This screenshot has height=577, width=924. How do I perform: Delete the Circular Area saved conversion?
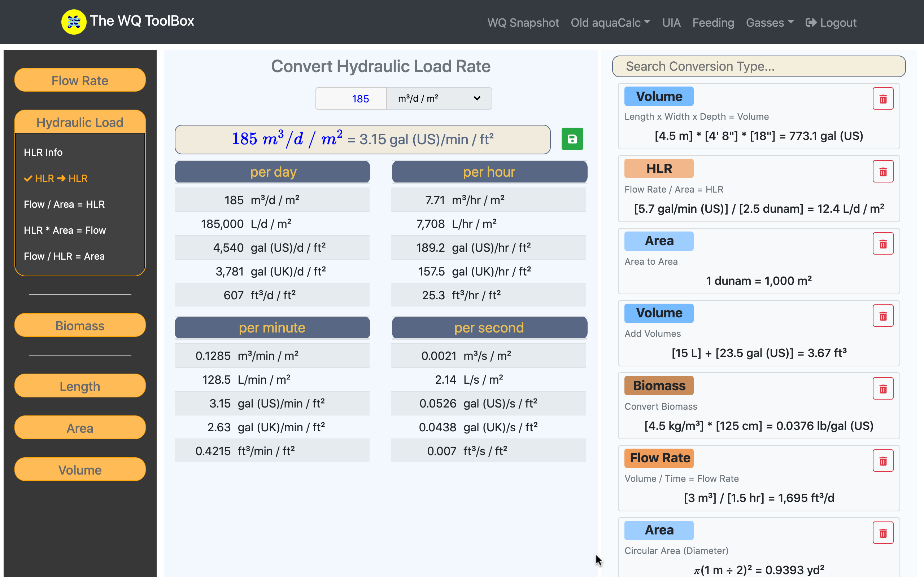[883, 533]
